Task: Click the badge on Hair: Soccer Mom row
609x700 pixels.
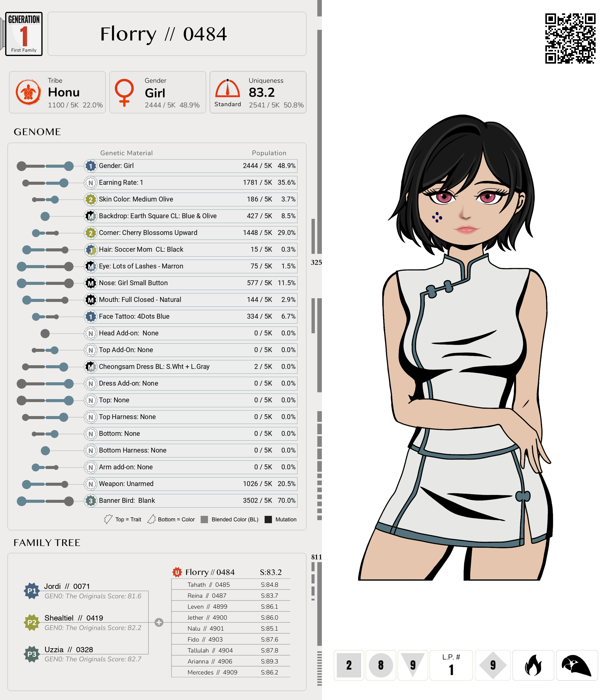Action: pos(90,250)
